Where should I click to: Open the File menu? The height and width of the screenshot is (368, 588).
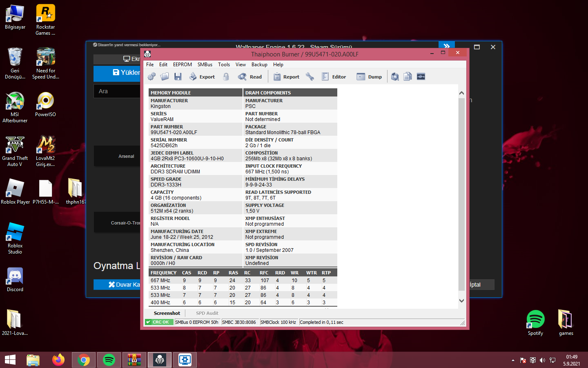click(150, 65)
